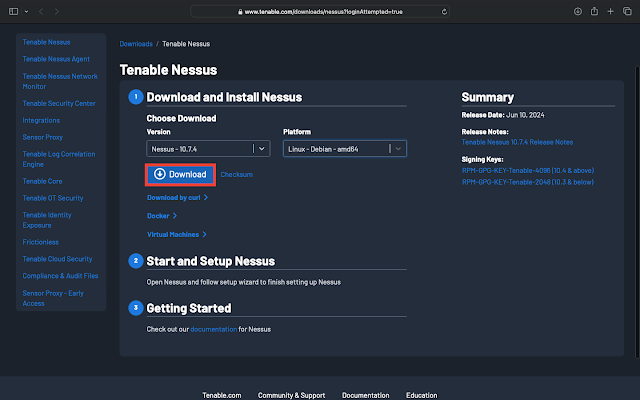
Task: Open RPM-GPG-KEY-Tenable-2048 signing key link
Action: 528,182
